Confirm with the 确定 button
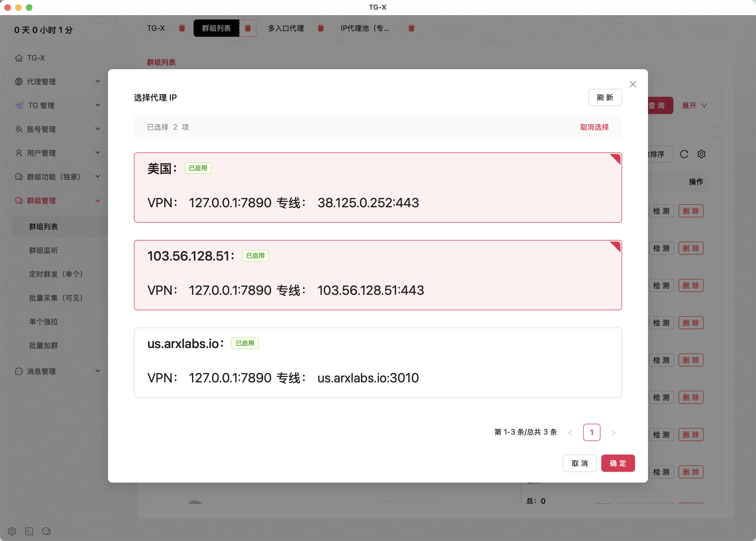The image size is (756, 541). coord(617,463)
